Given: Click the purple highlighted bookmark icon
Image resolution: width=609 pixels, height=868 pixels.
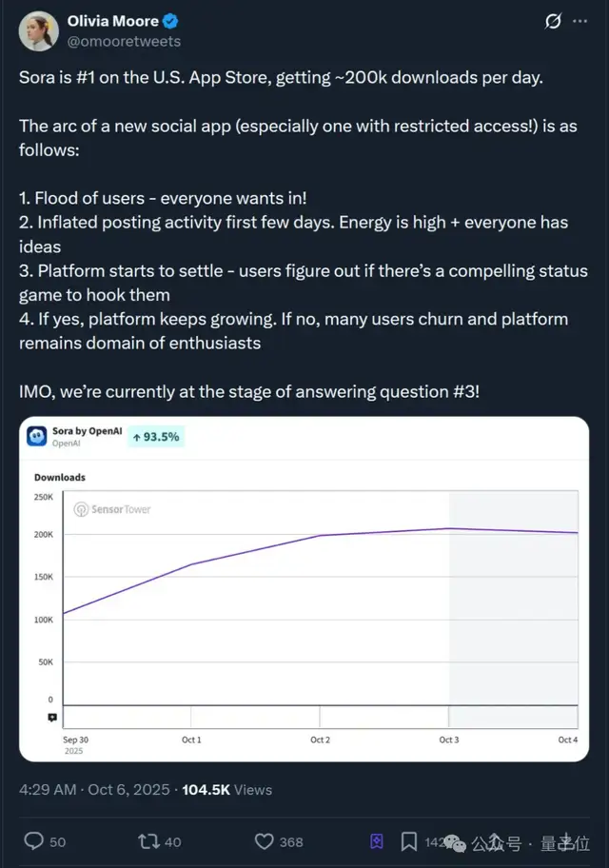Looking at the screenshot, I should coord(376,841).
